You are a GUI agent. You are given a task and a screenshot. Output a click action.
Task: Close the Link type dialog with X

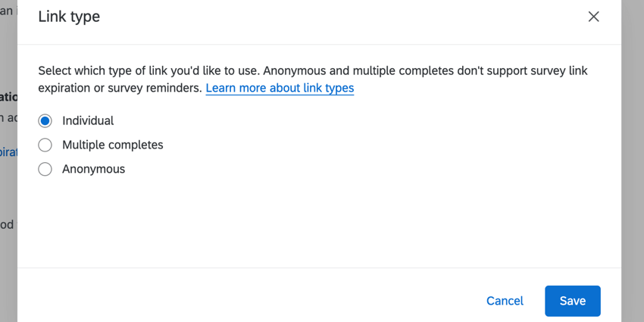(x=593, y=17)
